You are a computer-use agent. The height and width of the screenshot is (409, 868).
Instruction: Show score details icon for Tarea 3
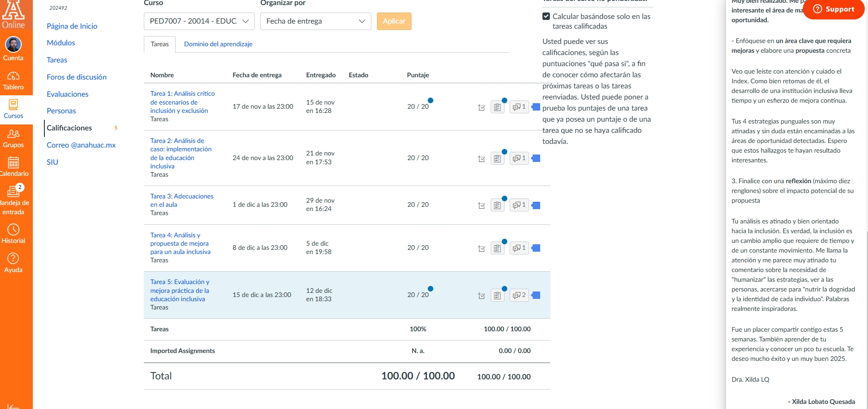pyautogui.click(x=481, y=205)
